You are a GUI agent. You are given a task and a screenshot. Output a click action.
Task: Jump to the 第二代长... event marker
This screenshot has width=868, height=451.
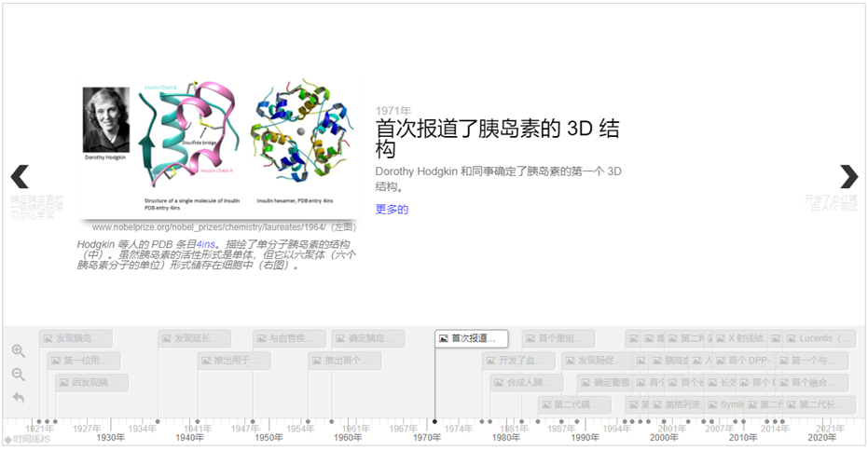click(x=820, y=404)
